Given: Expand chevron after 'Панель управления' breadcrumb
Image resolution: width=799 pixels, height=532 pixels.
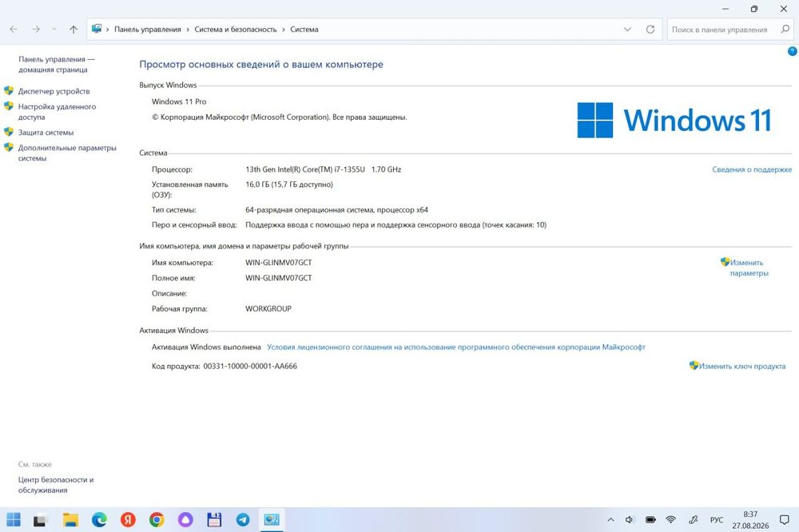Looking at the screenshot, I should point(188,30).
